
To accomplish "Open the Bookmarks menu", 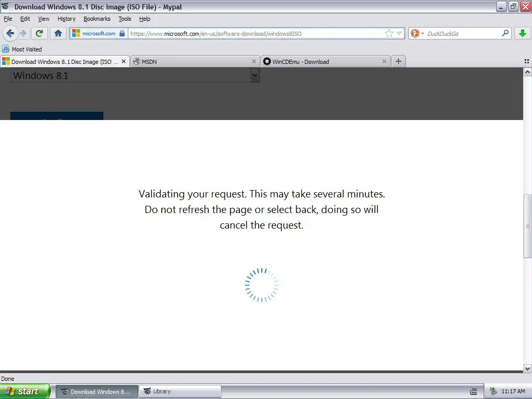I will pyautogui.click(x=97, y=19).
